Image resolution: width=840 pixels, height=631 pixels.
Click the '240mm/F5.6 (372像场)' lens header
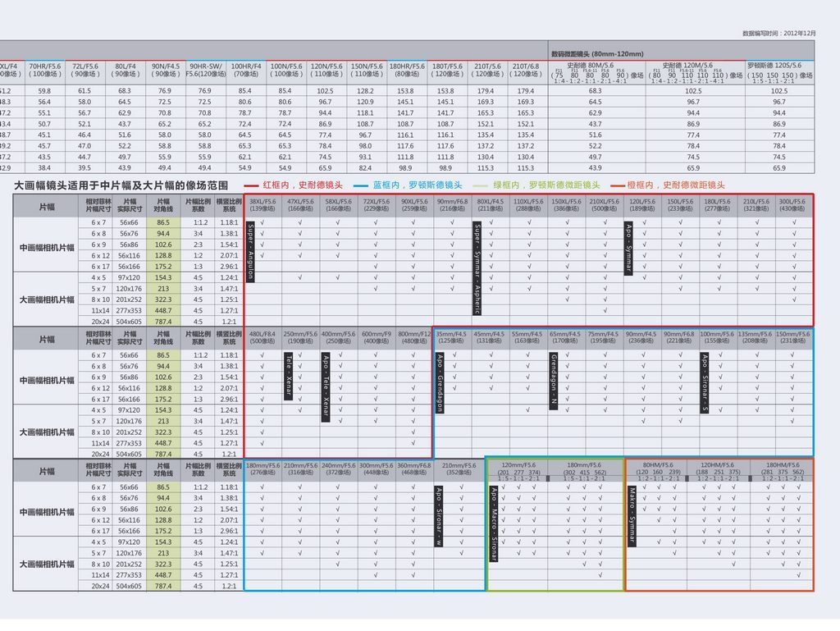338,469
